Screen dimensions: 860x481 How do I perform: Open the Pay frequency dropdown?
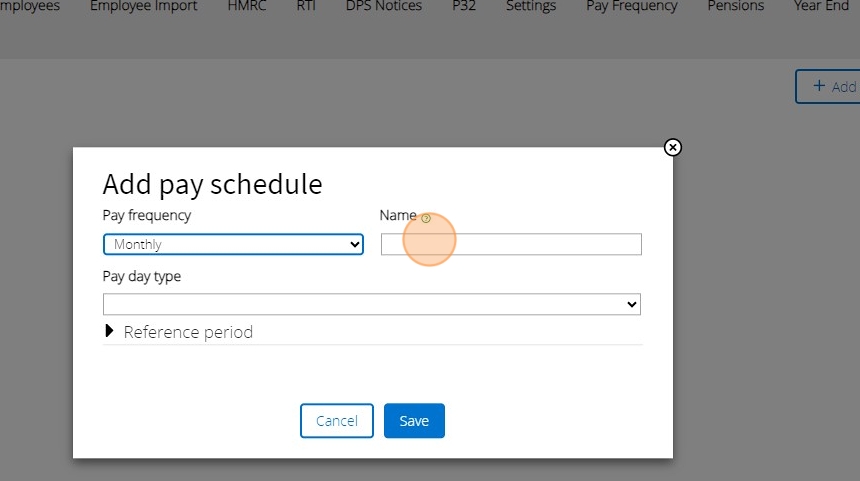click(x=233, y=244)
